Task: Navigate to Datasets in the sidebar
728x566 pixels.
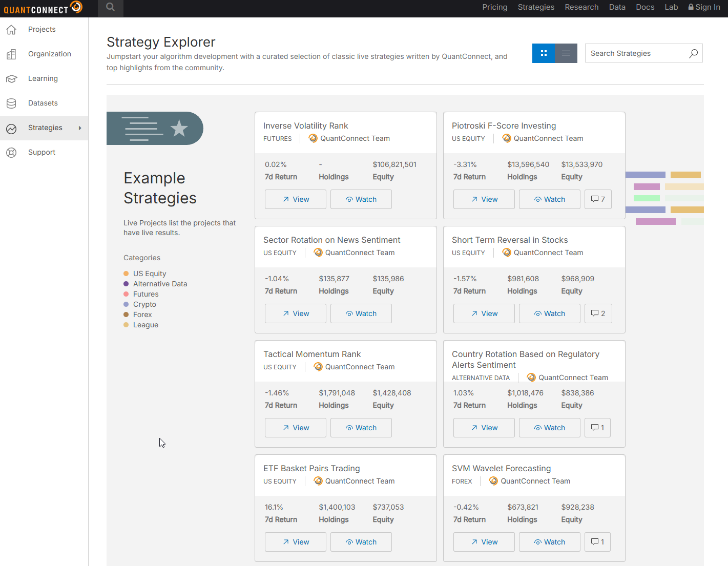Action: pyautogui.click(x=43, y=103)
